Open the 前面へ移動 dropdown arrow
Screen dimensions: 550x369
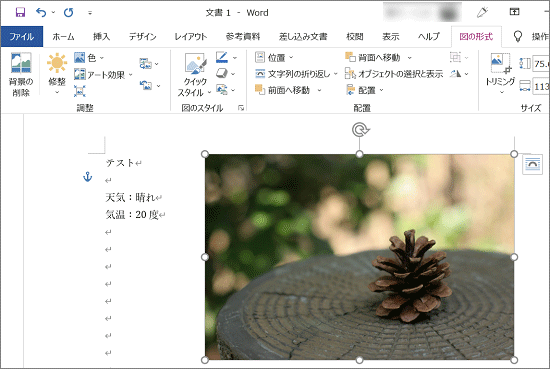pos(319,90)
